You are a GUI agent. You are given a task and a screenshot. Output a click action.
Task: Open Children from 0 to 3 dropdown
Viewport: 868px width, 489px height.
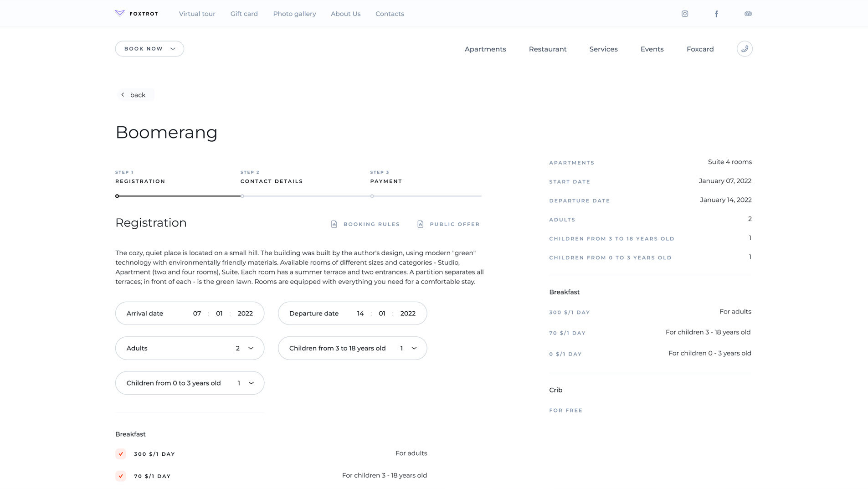pos(251,383)
